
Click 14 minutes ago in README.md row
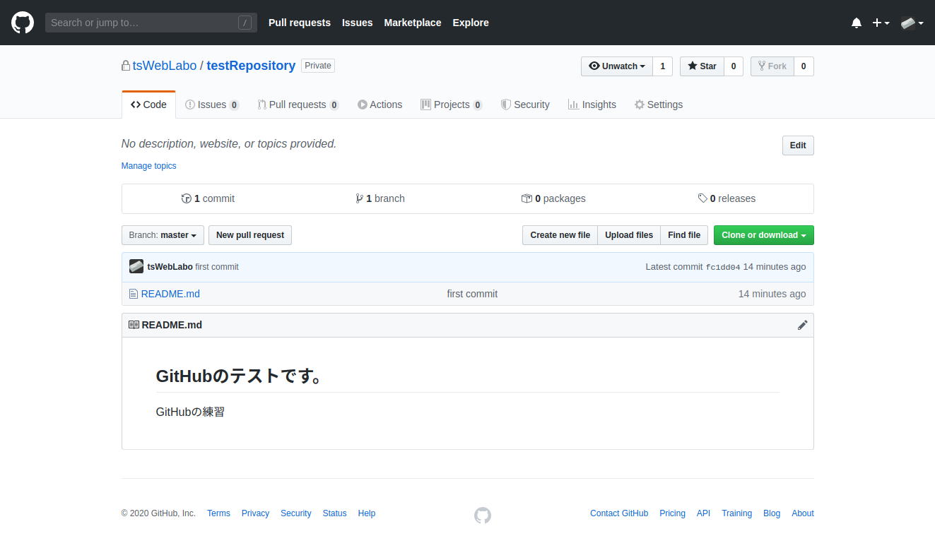click(772, 294)
